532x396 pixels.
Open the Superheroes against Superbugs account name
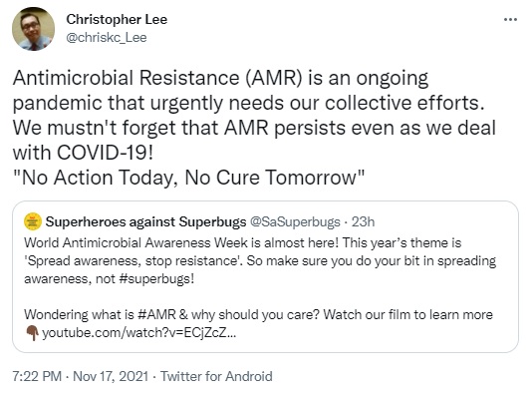pyautogui.click(x=145, y=221)
